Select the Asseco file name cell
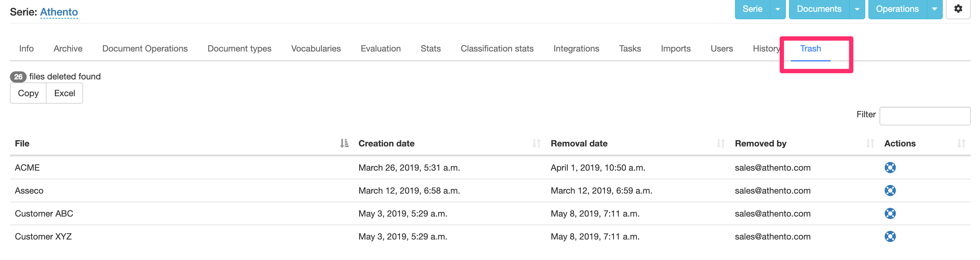 click(x=29, y=190)
